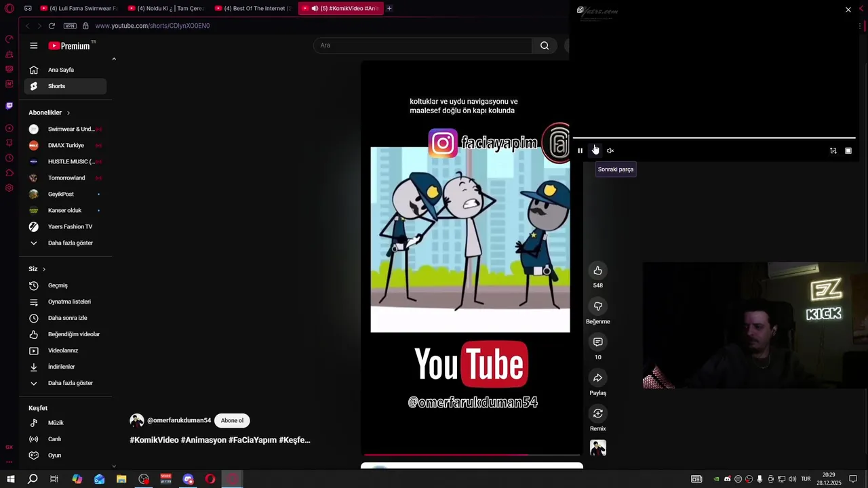Viewport: 868px width, 488px height.
Task: Open Twitch in the Opera sidebar
Action: [9, 106]
